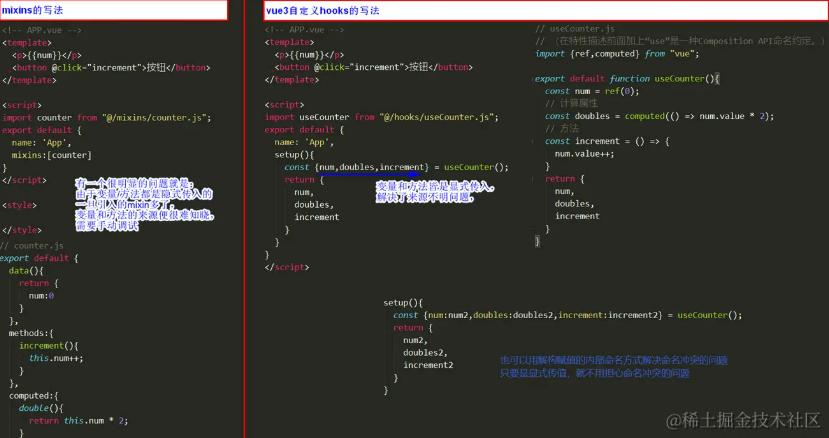Click the "return this.num * 2;" line
This screenshot has width=829, height=438.
point(78,421)
